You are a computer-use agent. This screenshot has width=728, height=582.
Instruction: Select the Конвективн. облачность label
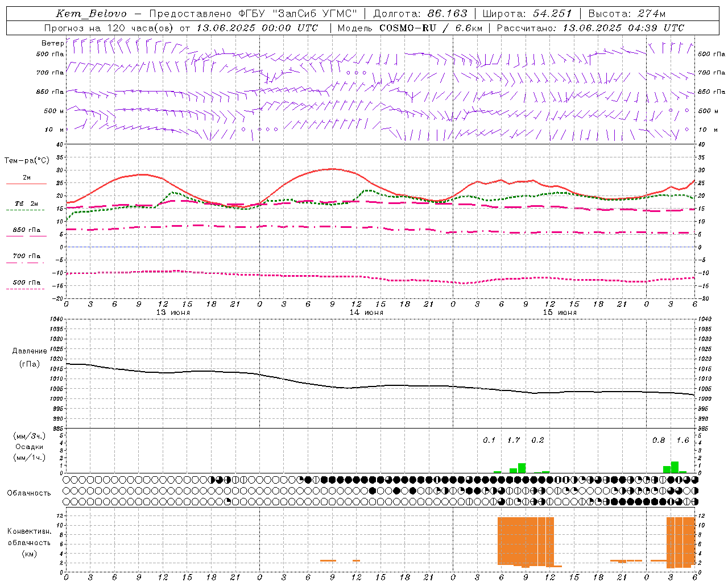(29, 537)
